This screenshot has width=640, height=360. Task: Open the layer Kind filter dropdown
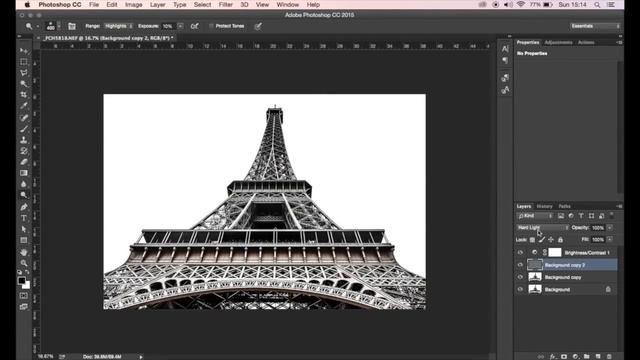coord(535,216)
